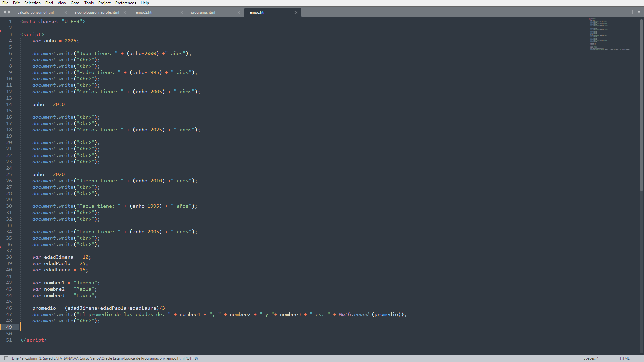The height and width of the screenshot is (362, 644).
Task: Switch to alcohologasolinaprofe.html tab
Action: (97, 12)
